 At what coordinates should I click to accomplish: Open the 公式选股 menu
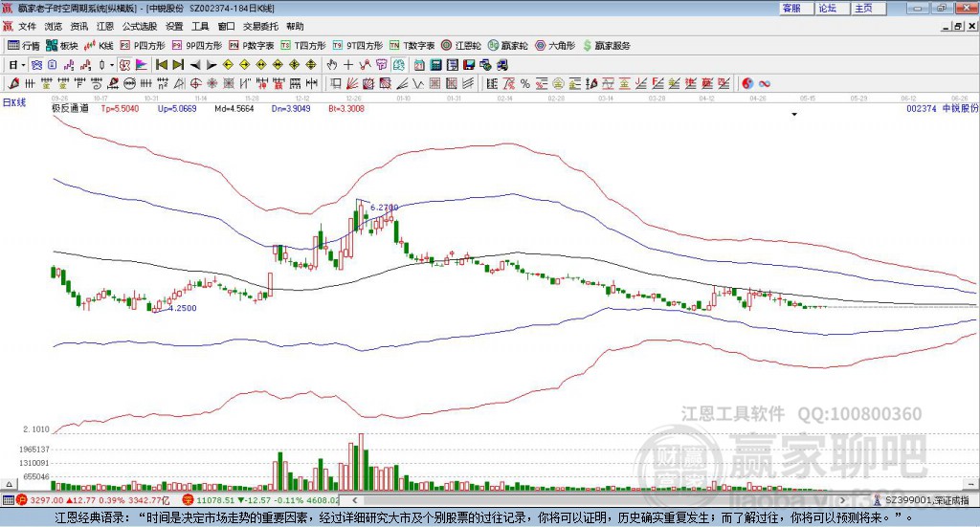140,26
